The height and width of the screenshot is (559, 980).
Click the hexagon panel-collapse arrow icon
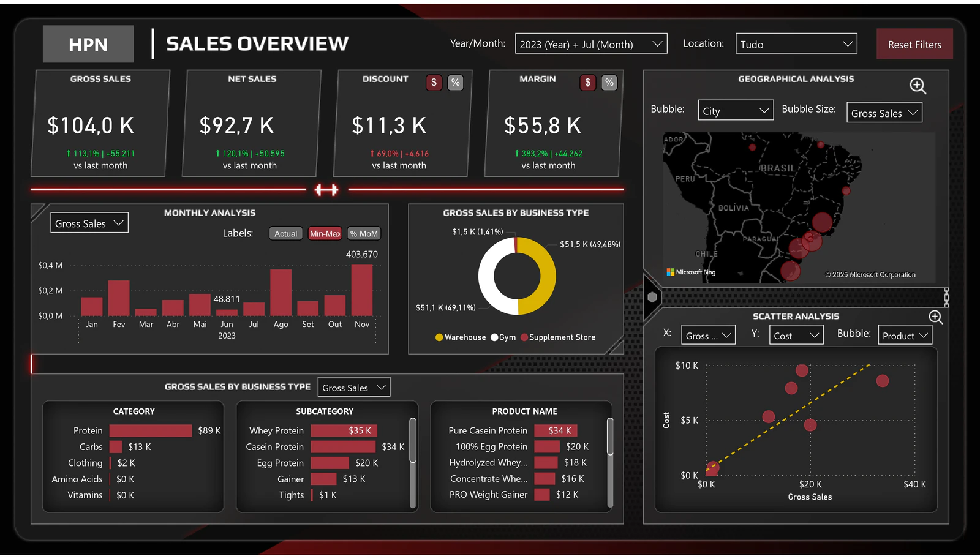click(652, 297)
